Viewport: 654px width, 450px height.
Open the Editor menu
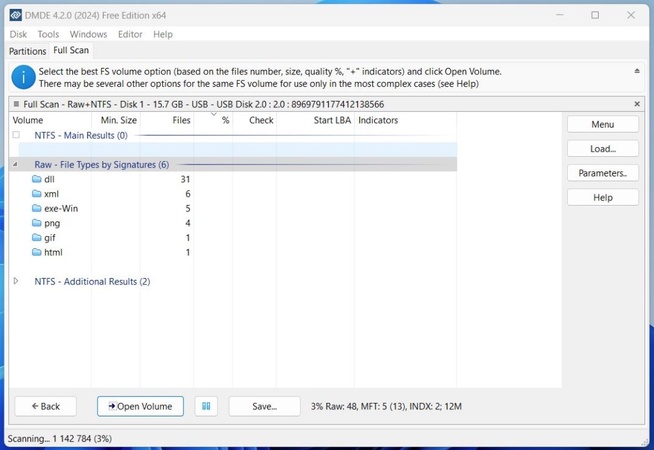click(130, 34)
